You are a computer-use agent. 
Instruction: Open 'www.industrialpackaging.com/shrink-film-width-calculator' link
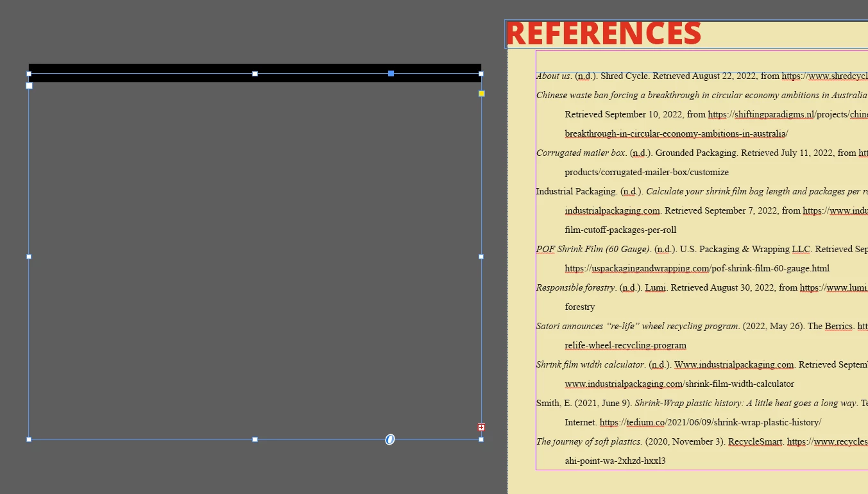(679, 384)
